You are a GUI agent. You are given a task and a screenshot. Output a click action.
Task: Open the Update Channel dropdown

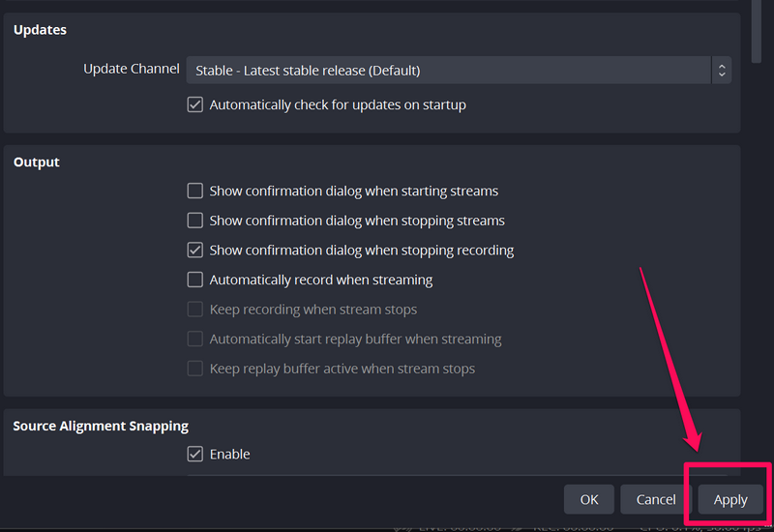pos(450,71)
